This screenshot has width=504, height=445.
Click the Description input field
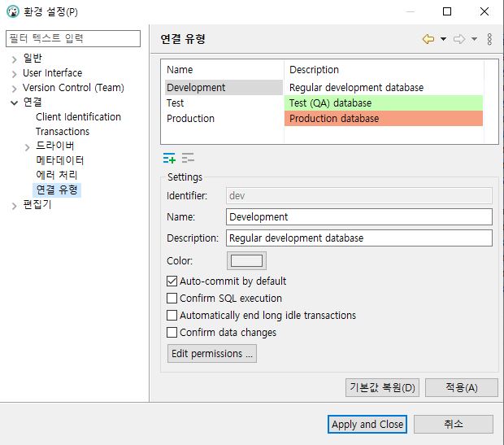pyautogui.click(x=359, y=238)
